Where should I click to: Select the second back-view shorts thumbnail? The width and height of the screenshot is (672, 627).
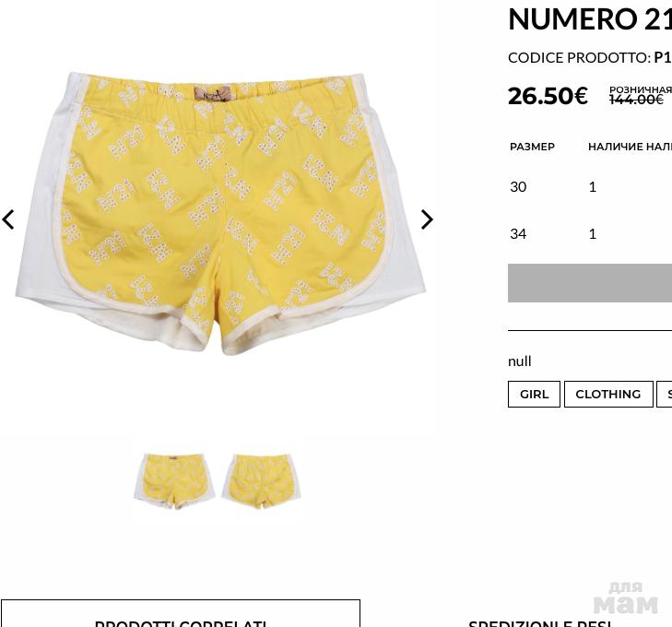pyautogui.click(x=262, y=481)
